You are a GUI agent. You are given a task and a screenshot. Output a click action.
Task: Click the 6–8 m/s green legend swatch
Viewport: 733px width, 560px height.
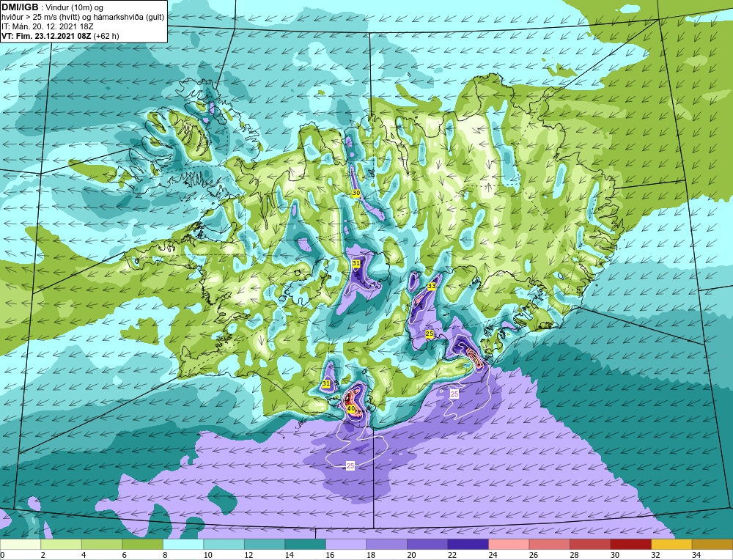[x=143, y=545]
